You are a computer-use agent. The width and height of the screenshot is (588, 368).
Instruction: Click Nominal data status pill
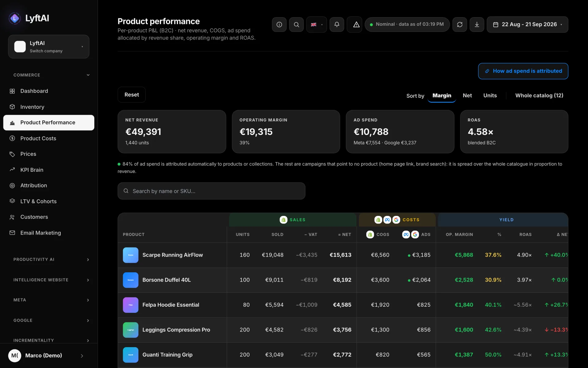pos(407,25)
